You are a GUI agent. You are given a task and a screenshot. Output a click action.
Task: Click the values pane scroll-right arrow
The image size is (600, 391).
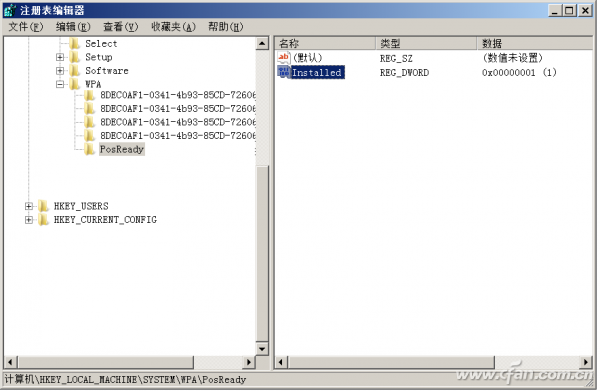point(585,362)
